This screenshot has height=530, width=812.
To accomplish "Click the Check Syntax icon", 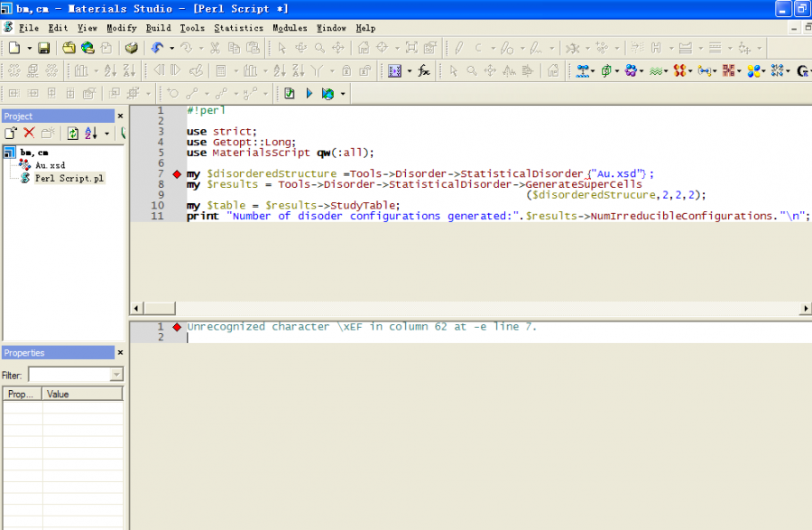I will (290, 93).
